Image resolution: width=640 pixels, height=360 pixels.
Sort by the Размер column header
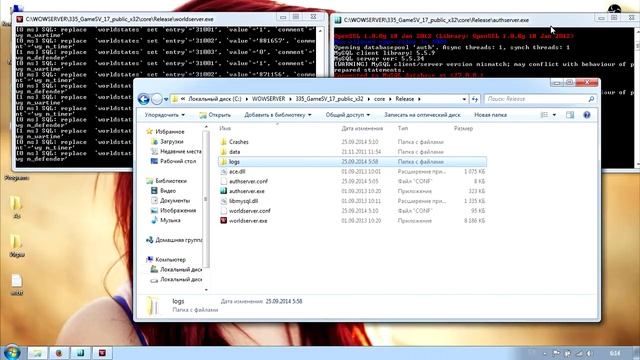coord(463,128)
